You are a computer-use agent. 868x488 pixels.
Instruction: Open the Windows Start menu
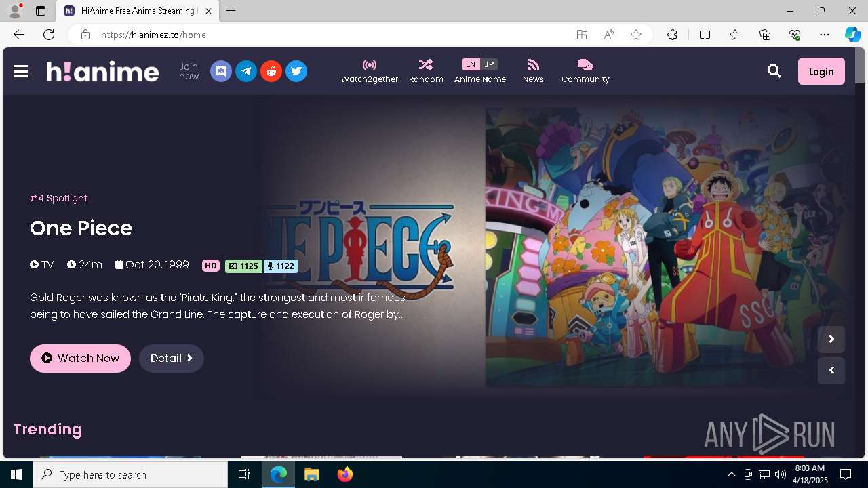point(16,474)
